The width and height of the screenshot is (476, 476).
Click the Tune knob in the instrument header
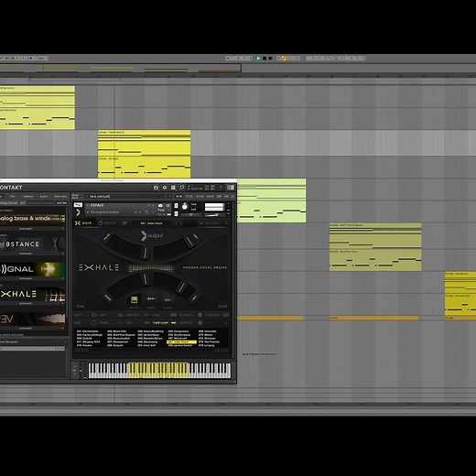tap(185, 207)
